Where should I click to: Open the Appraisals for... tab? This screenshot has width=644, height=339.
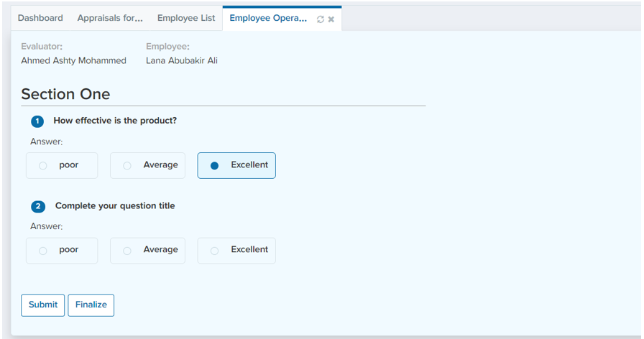[110, 18]
